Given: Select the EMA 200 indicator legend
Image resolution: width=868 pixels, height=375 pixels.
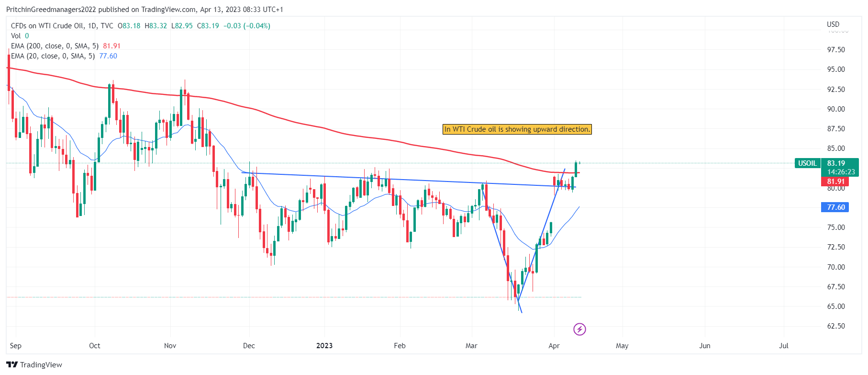Looking at the screenshot, I should pyautogui.click(x=66, y=46).
